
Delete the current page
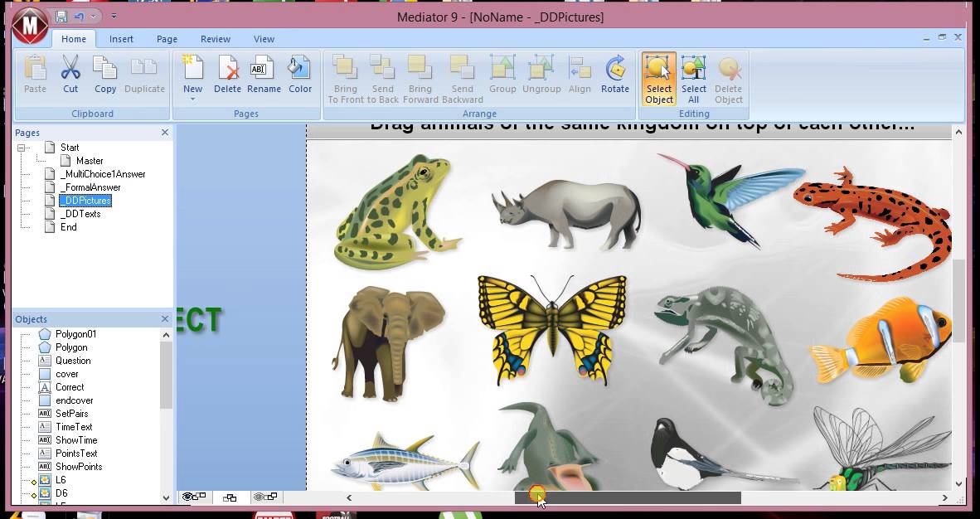[x=227, y=75]
